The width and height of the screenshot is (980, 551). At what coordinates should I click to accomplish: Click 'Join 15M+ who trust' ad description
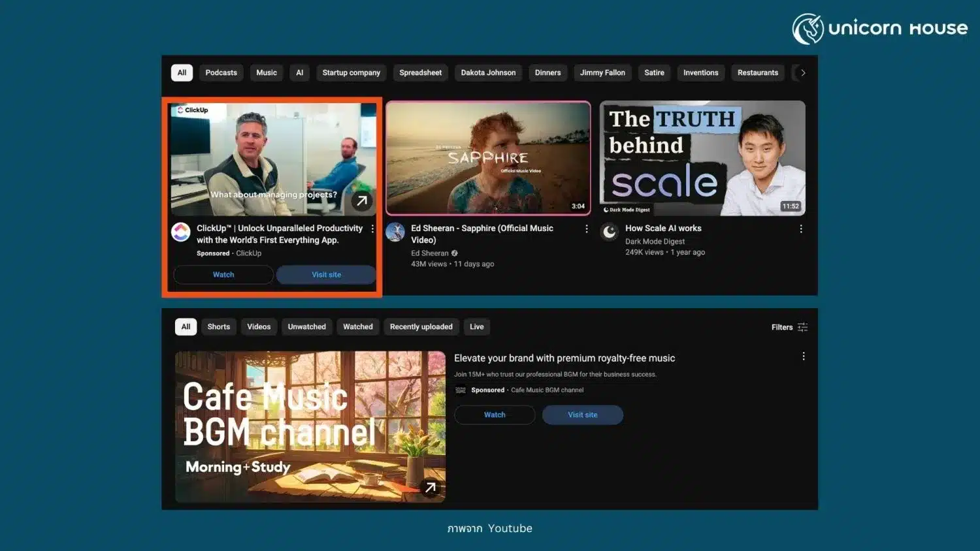tap(555, 374)
